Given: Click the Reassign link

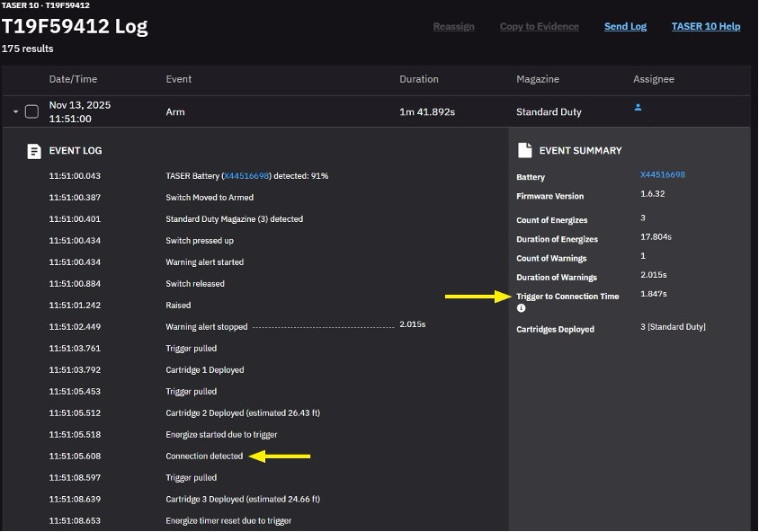Looking at the screenshot, I should tap(453, 26).
